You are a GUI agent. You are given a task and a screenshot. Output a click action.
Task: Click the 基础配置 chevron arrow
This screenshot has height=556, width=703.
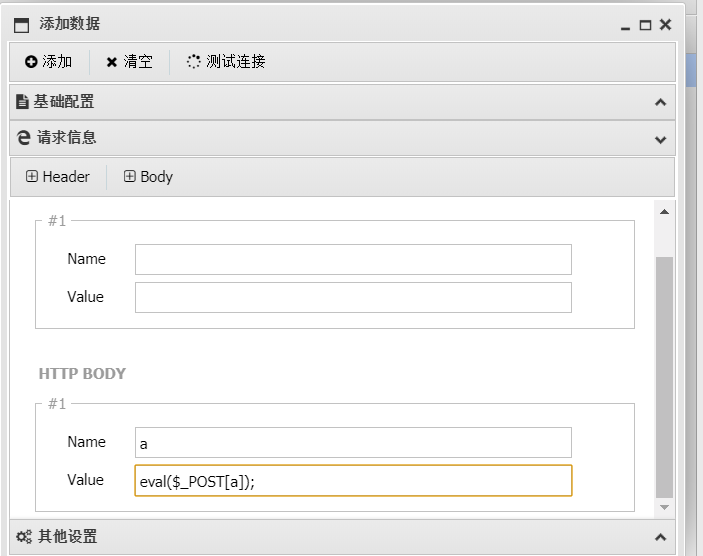click(x=660, y=102)
